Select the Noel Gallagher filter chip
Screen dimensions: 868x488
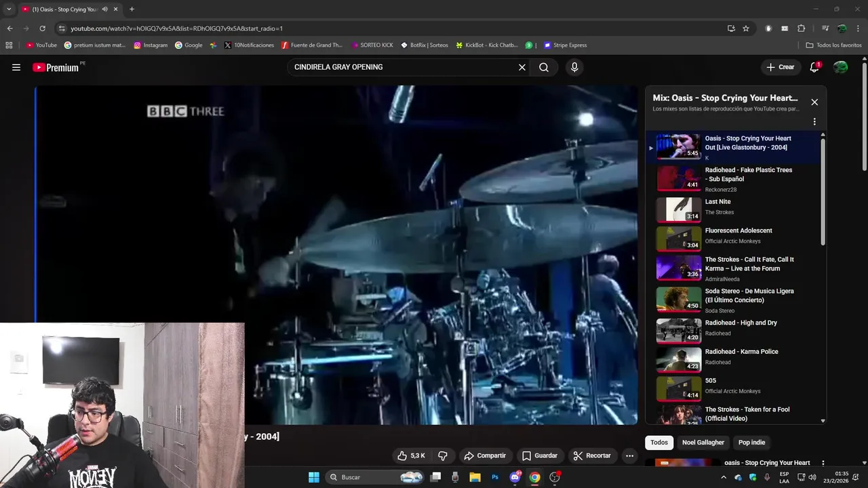[x=703, y=443]
